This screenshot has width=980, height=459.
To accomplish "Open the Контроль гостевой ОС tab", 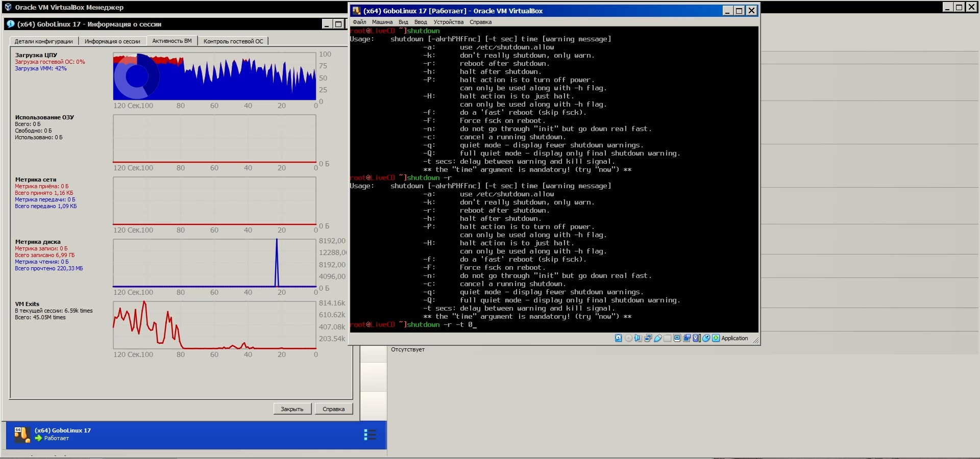I will [233, 41].
